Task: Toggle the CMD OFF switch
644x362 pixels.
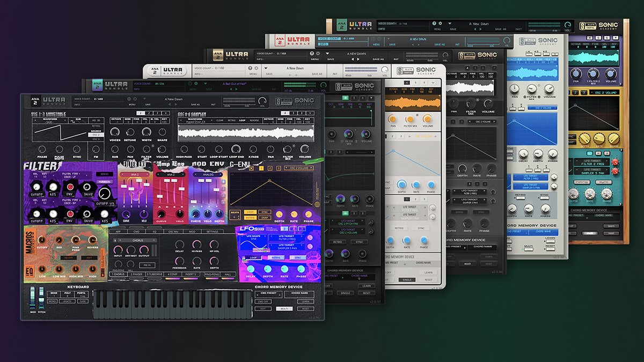Action: point(263,301)
